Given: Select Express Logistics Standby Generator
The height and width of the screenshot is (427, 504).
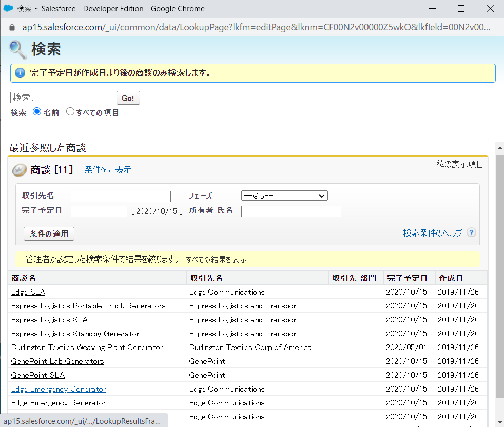Looking at the screenshot, I should (x=75, y=334).
